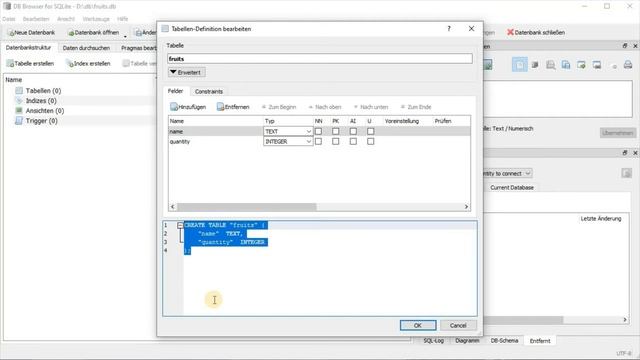Click the Tabellen (0) table icon
The height and width of the screenshot is (360, 640).
19,91
